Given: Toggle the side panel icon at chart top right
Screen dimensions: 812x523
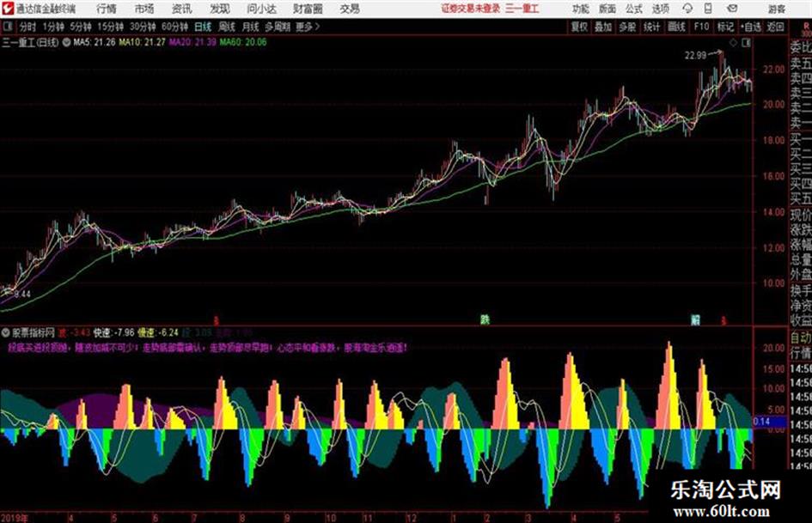Looking at the screenshot, I should [746, 43].
